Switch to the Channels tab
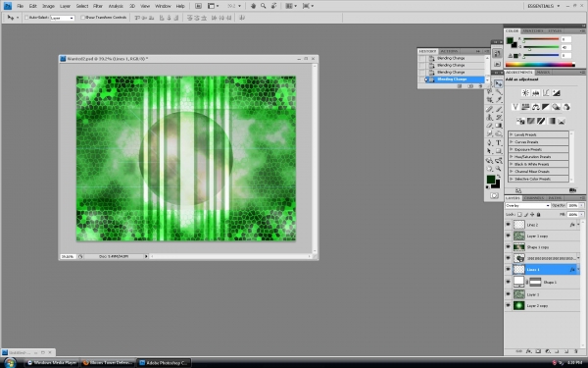The image size is (588, 368). 534,198
